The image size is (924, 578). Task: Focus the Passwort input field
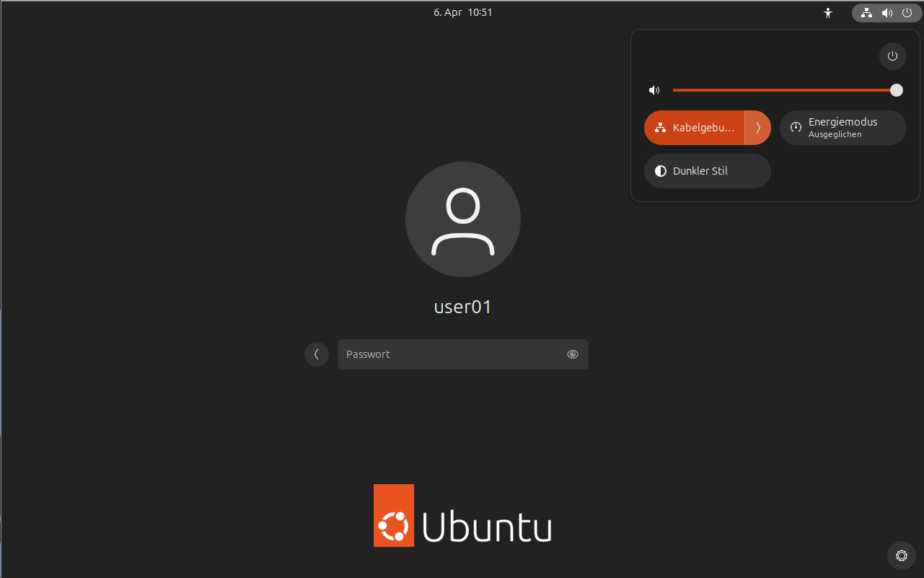click(x=451, y=354)
